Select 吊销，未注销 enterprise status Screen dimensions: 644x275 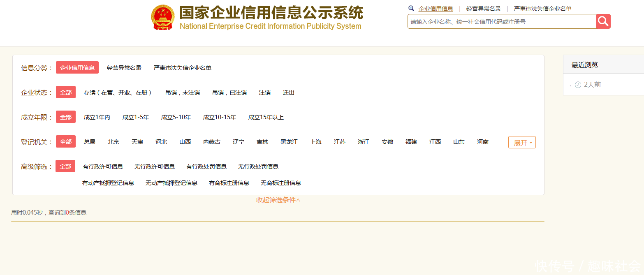[182, 92]
